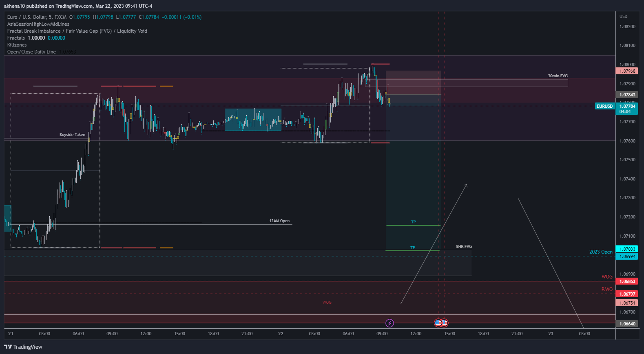
Task: Click the USD currency label on price axis
Action: [x=624, y=16]
